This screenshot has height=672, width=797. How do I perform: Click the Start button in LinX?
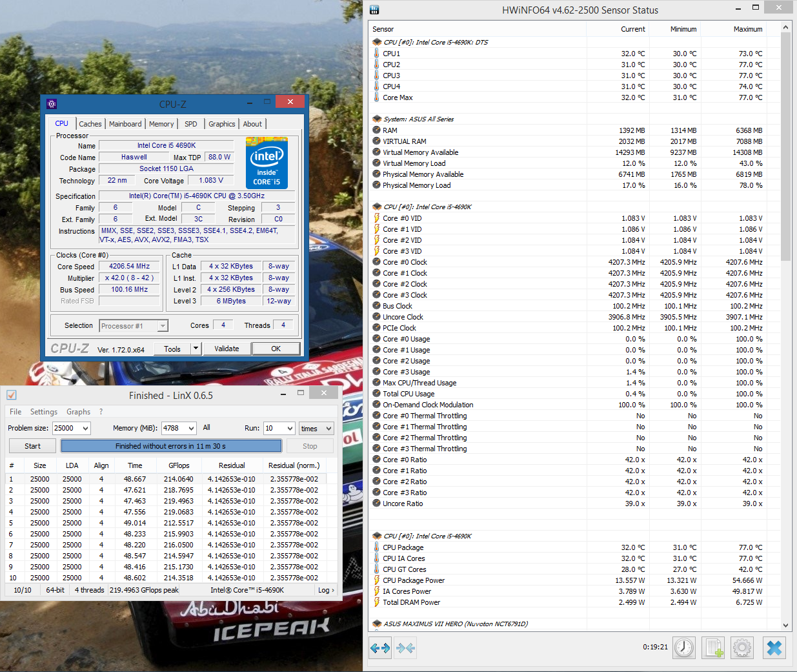coord(32,446)
